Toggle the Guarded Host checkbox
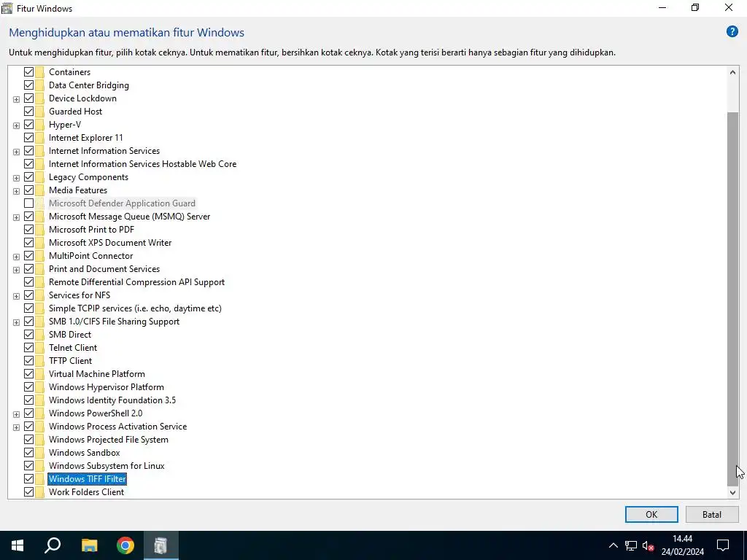747x560 pixels. [28, 112]
